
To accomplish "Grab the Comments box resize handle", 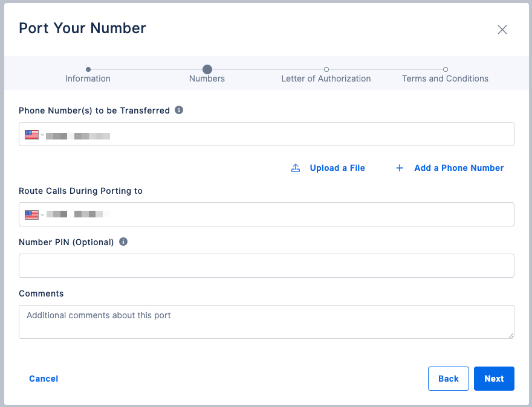I will (511, 335).
